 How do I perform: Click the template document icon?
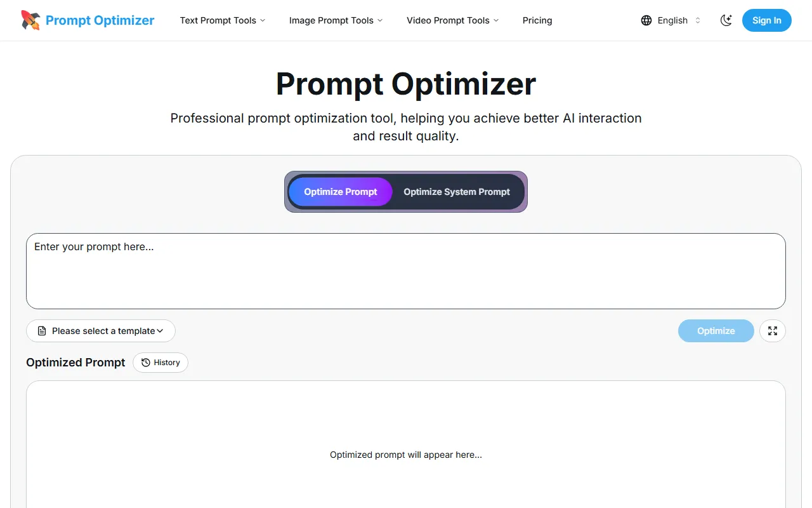tap(42, 331)
